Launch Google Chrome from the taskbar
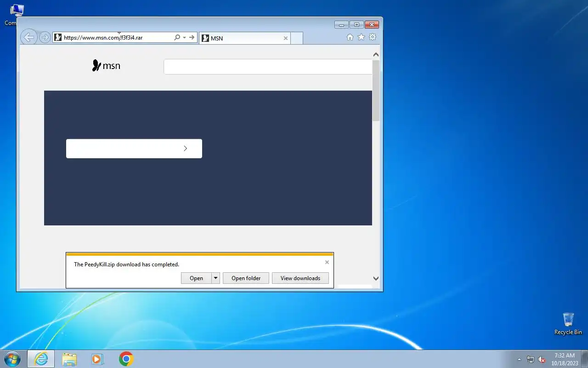 click(126, 359)
